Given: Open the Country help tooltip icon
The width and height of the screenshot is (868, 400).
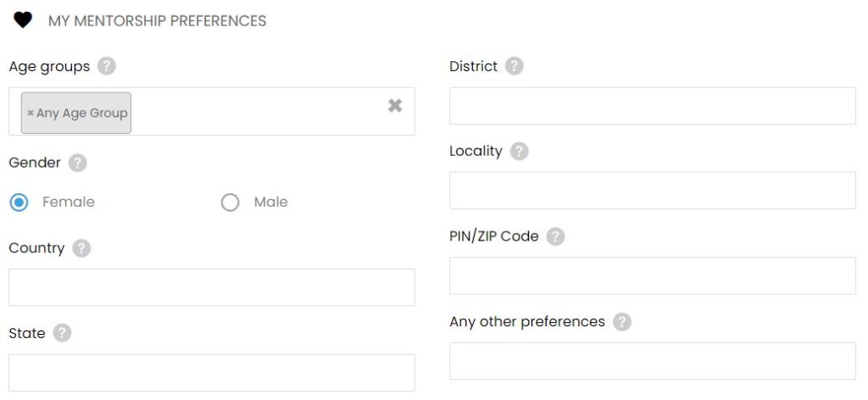Looking at the screenshot, I should pyautogui.click(x=81, y=248).
